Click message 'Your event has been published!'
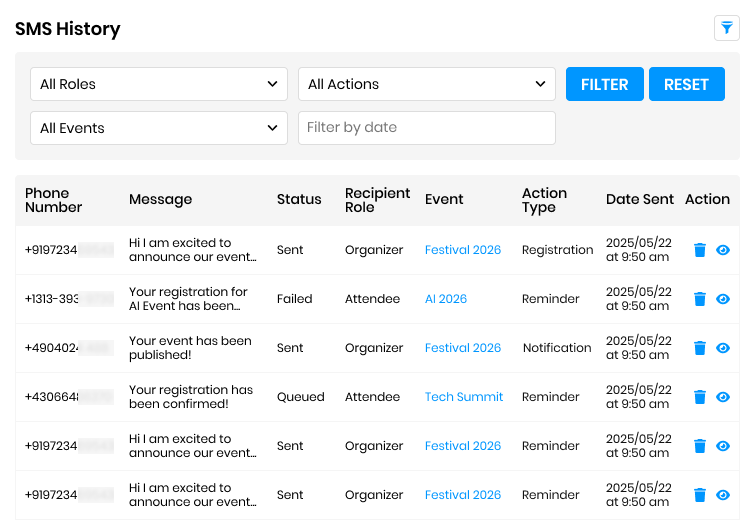755x520 pixels. click(x=190, y=348)
